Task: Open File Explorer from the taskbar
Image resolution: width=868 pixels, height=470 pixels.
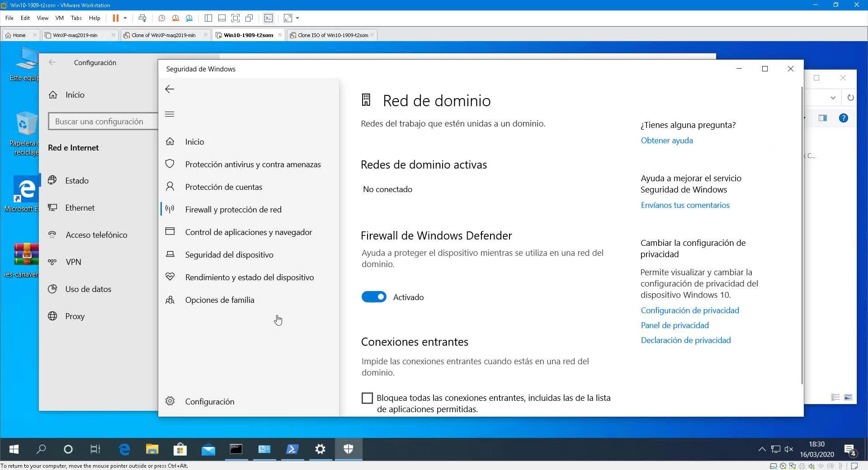Action: click(x=152, y=449)
